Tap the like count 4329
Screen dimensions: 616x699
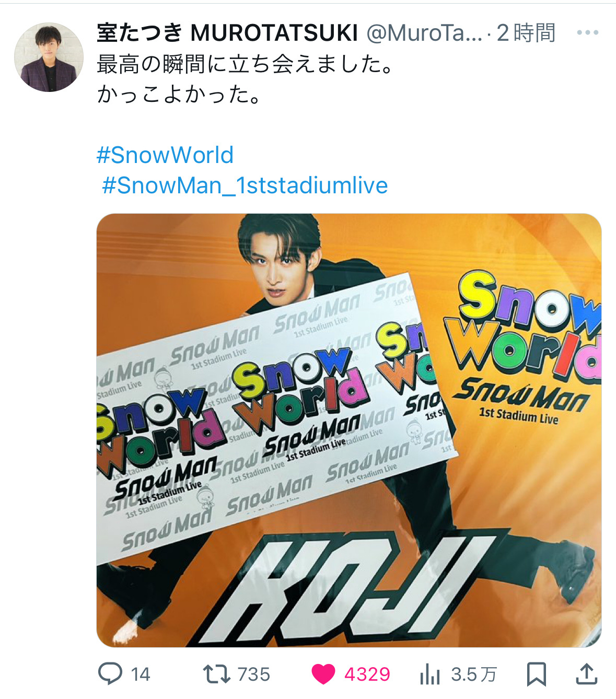point(367,674)
